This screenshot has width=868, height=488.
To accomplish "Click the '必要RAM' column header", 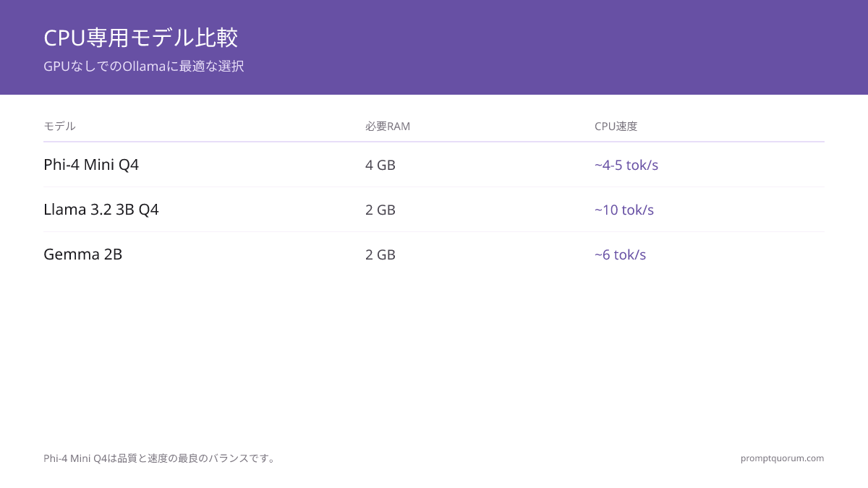I will pyautogui.click(x=388, y=127).
